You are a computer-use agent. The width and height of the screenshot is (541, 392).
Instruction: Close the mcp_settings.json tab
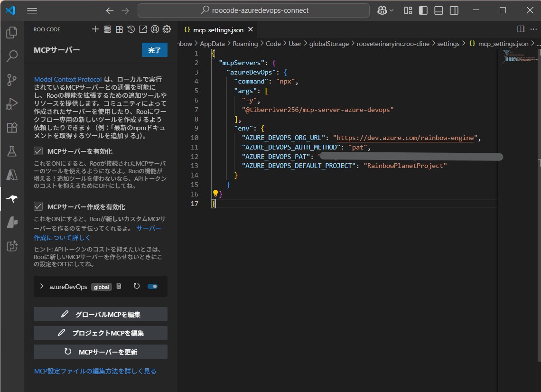coord(251,30)
